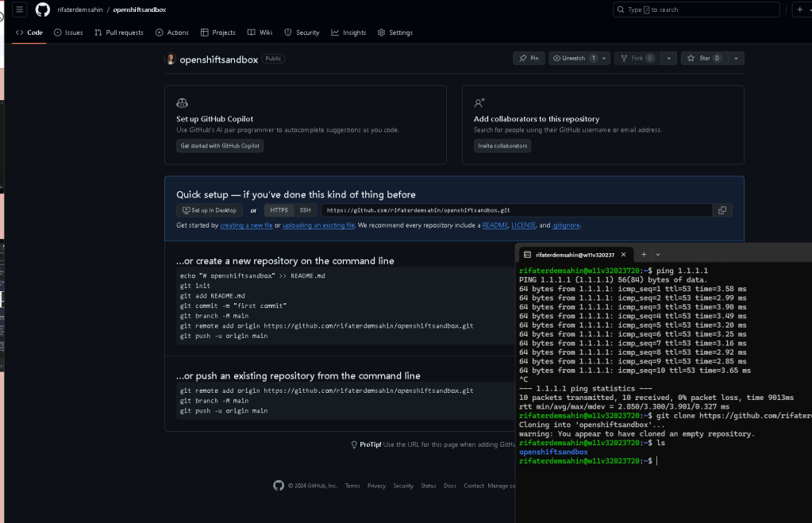Viewport: 812px width, 523px height.
Task: Open the hamburger navigation menu
Action: point(19,10)
